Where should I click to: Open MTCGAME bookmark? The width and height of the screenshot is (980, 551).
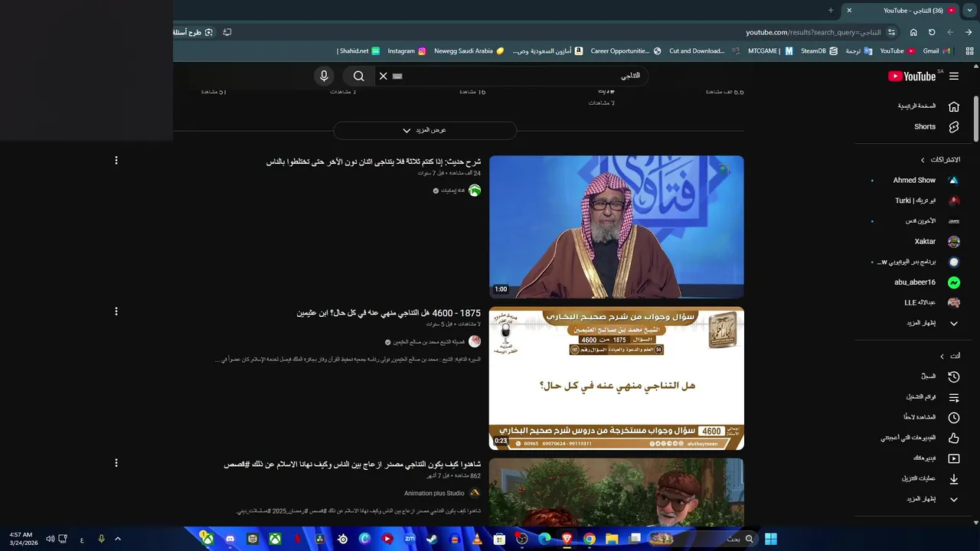(769, 51)
